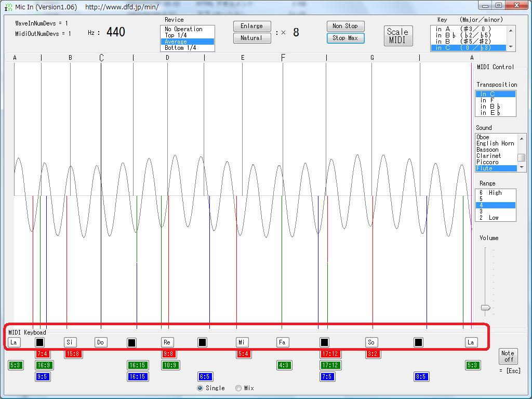Select Oboe in the Sound list

pos(496,137)
